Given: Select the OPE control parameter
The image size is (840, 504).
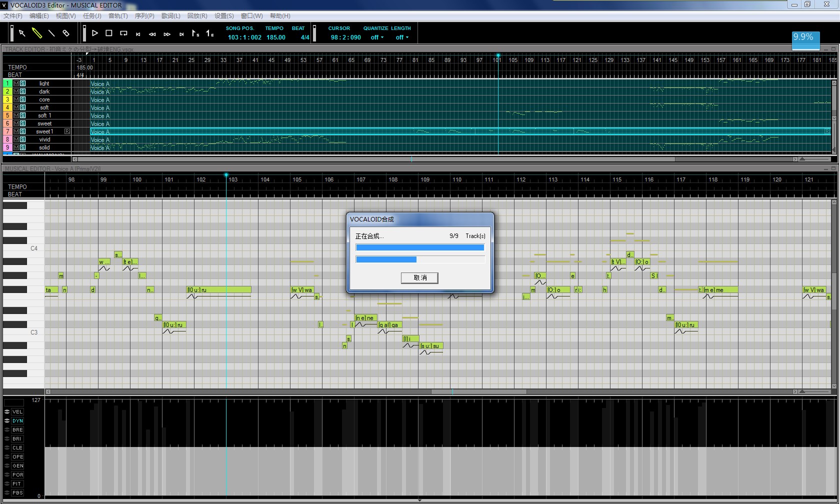Looking at the screenshot, I should (17, 457).
